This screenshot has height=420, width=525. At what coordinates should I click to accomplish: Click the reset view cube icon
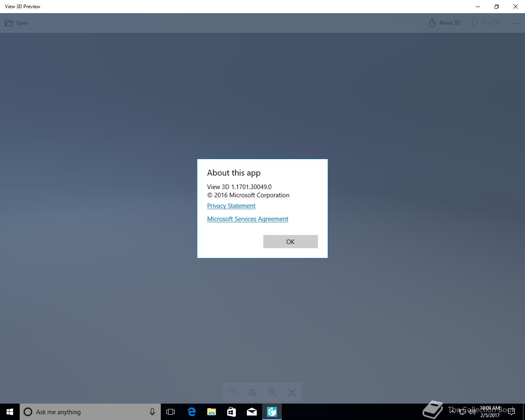[x=292, y=392]
